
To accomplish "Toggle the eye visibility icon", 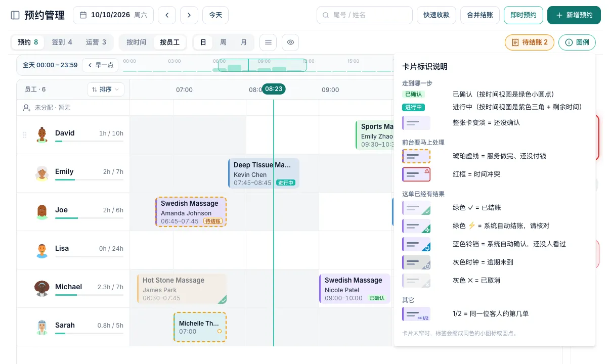I will pos(290,42).
